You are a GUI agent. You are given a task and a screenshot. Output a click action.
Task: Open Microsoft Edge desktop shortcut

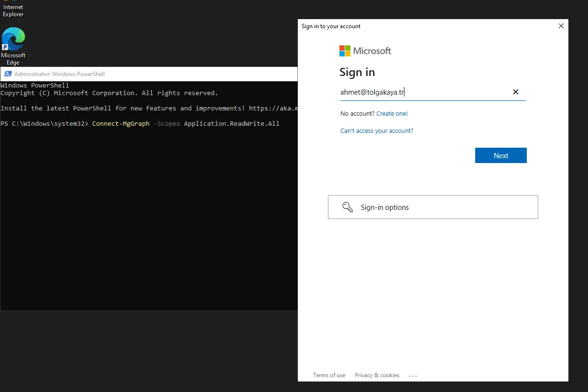point(13,46)
